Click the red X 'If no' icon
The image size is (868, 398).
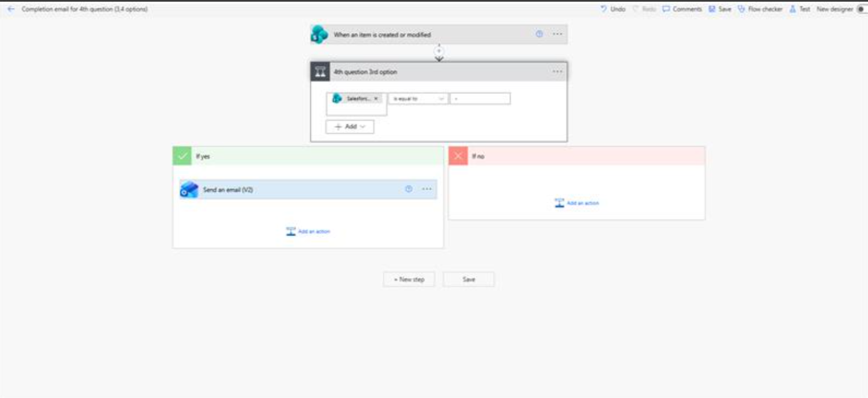coord(458,156)
